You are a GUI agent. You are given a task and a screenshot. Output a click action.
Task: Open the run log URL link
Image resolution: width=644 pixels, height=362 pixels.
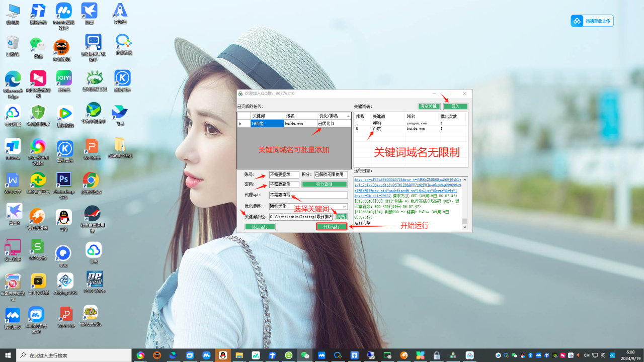click(408, 185)
